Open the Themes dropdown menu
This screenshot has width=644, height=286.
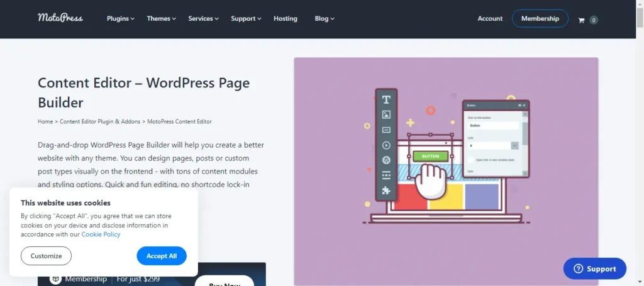click(x=162, y=18)
